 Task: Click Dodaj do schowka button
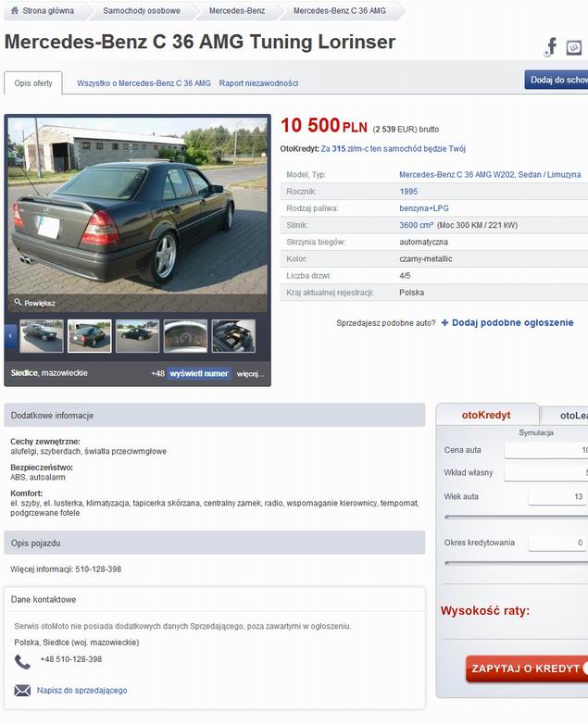(x=557, y=80)
